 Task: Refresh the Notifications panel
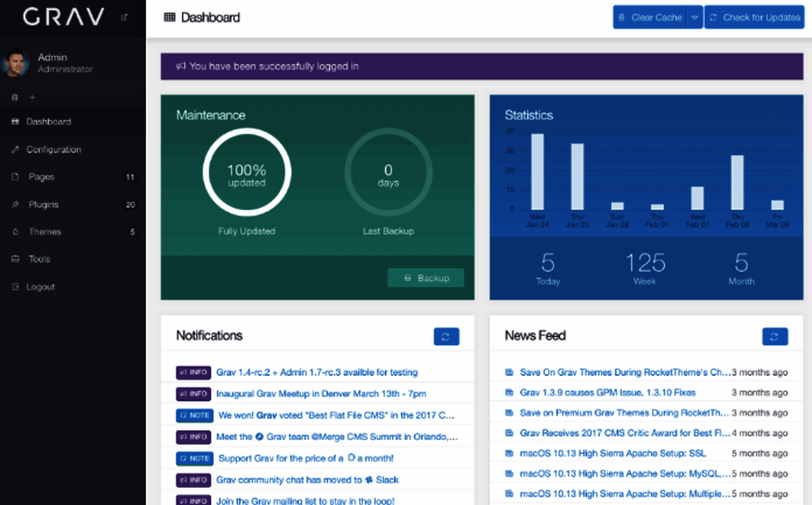(447, 336)
